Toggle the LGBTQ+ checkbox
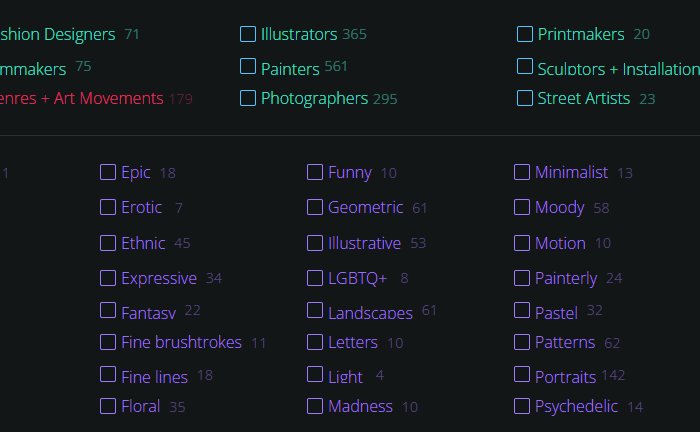Image resolution: width=700 pixels, height=432 pixels. (315, 278)
